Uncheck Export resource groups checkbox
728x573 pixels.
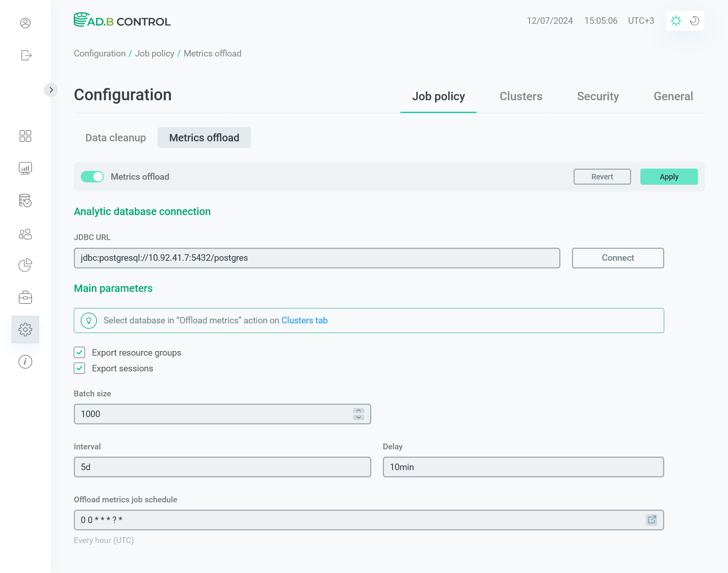(x=80, y=353)
